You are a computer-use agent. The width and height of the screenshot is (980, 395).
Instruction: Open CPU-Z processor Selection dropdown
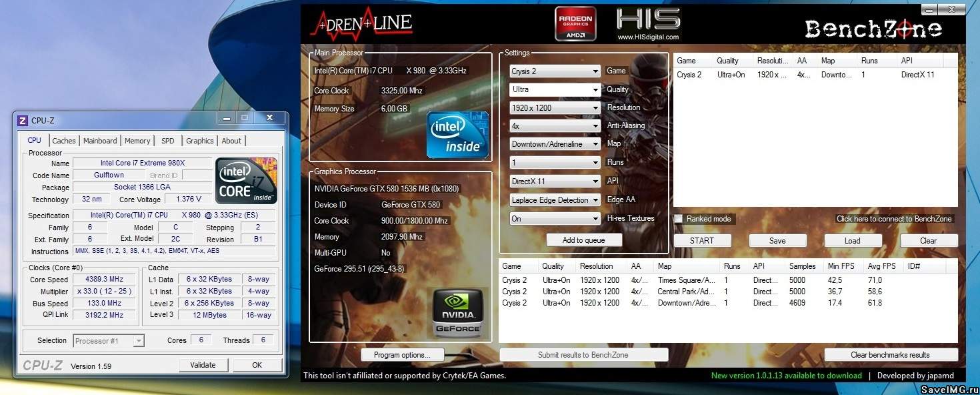109,340
